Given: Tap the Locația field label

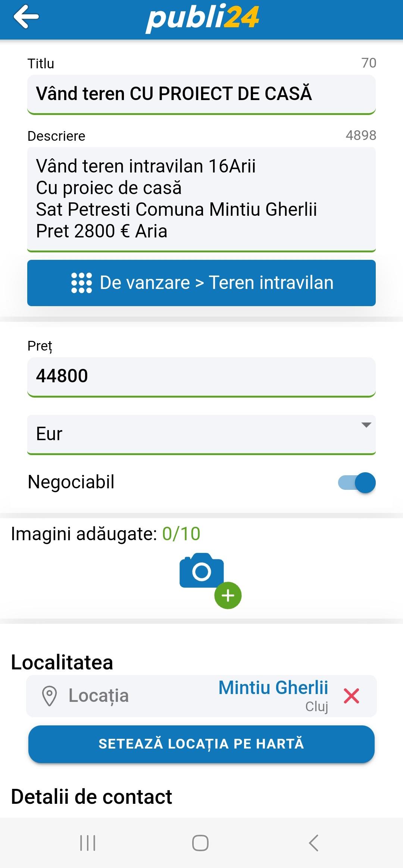Looking at the screenshot, I should click(99, 696).
